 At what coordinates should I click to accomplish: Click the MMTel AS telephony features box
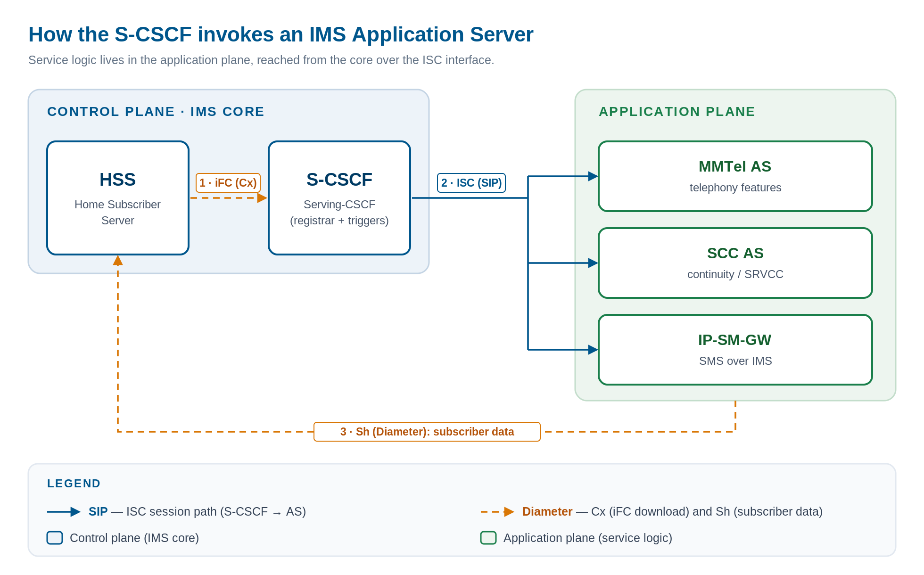tap(735, 176)
